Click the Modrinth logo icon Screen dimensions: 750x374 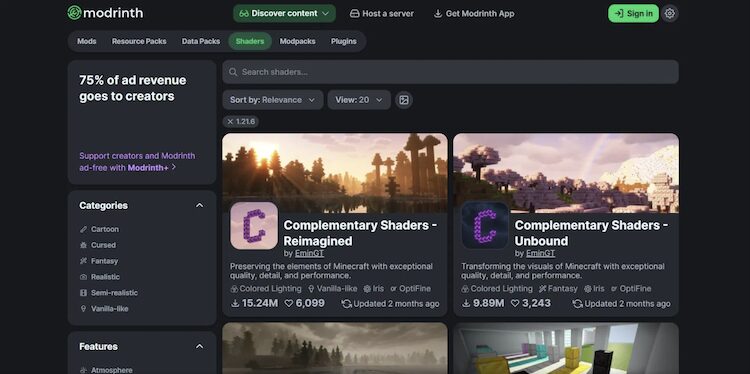(74, 13)
